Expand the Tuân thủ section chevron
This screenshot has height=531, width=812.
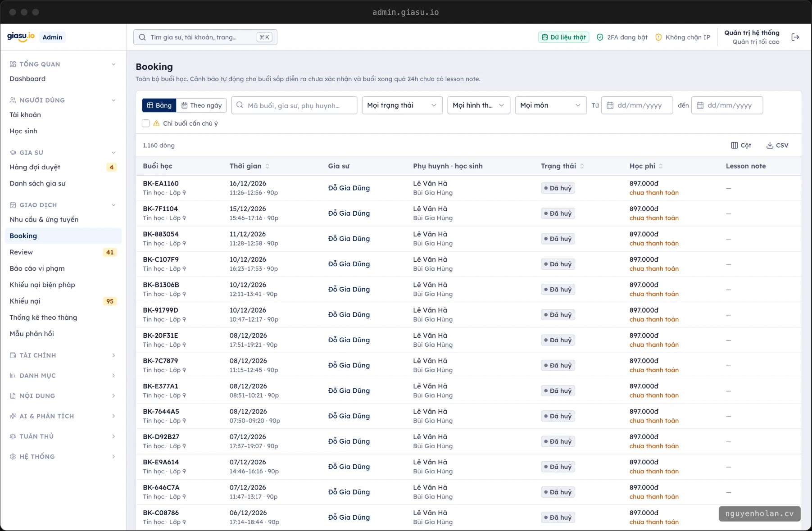click(x=113, y=436)
